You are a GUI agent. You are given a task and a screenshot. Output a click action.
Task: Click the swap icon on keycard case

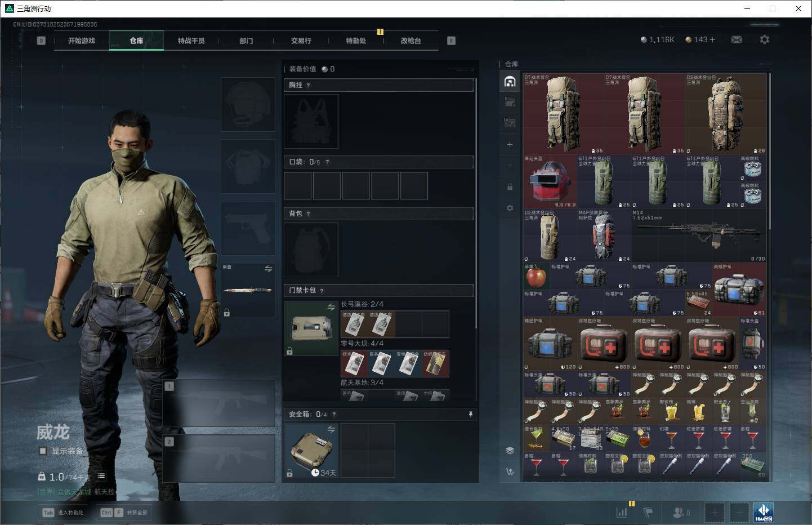tap(331, 307)
